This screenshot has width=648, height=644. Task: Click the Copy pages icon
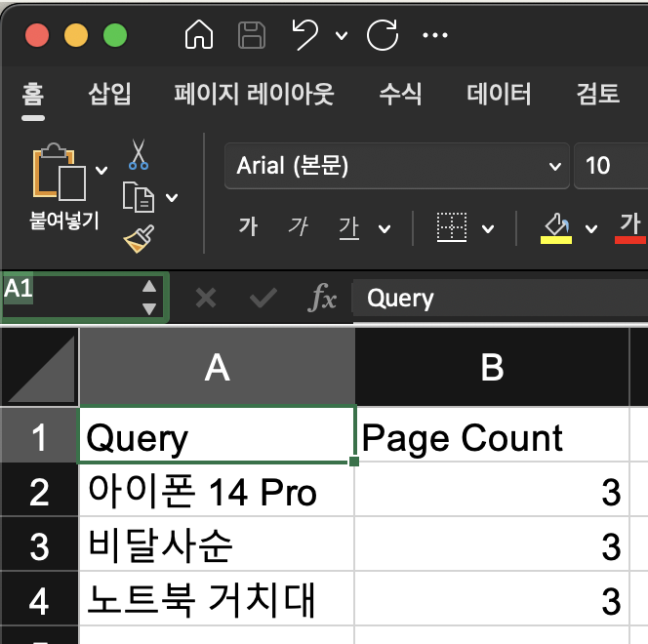click(x=139, y=197)
